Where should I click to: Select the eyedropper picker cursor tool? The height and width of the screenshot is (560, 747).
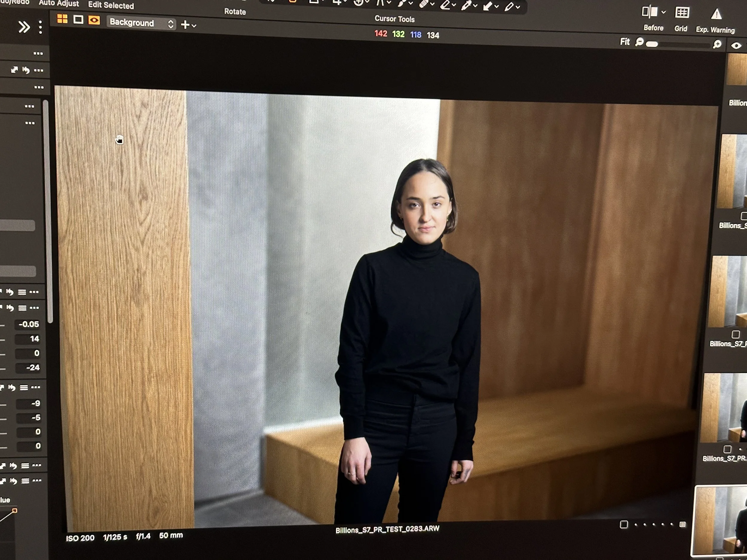click(x=466, y=5)
